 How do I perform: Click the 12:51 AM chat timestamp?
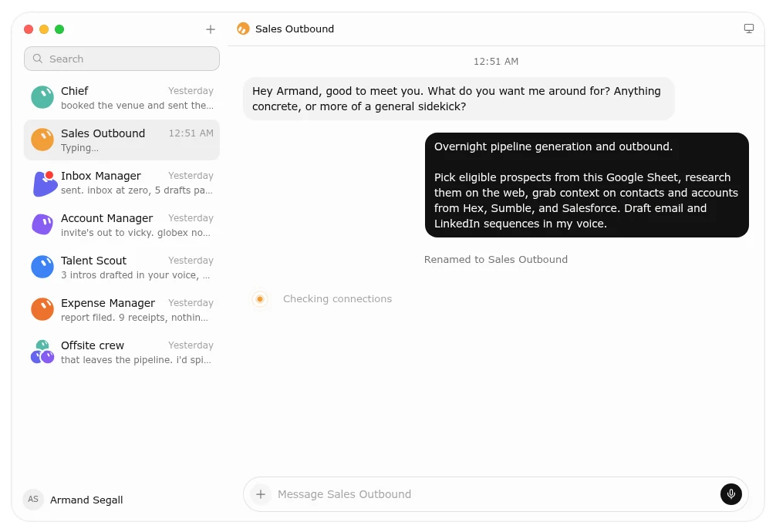pos(496,62)
